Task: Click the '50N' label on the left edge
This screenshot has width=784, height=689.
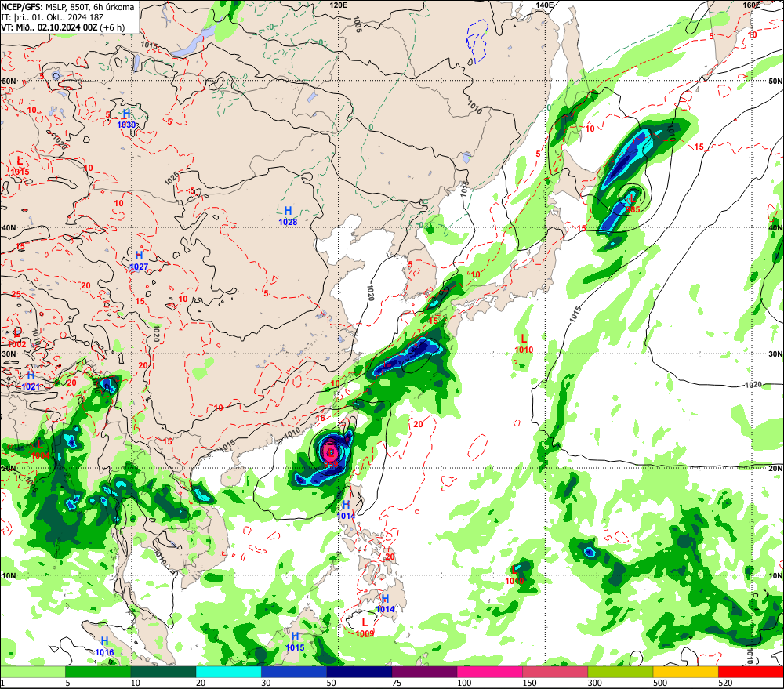Action: click(x=9, y=81)
